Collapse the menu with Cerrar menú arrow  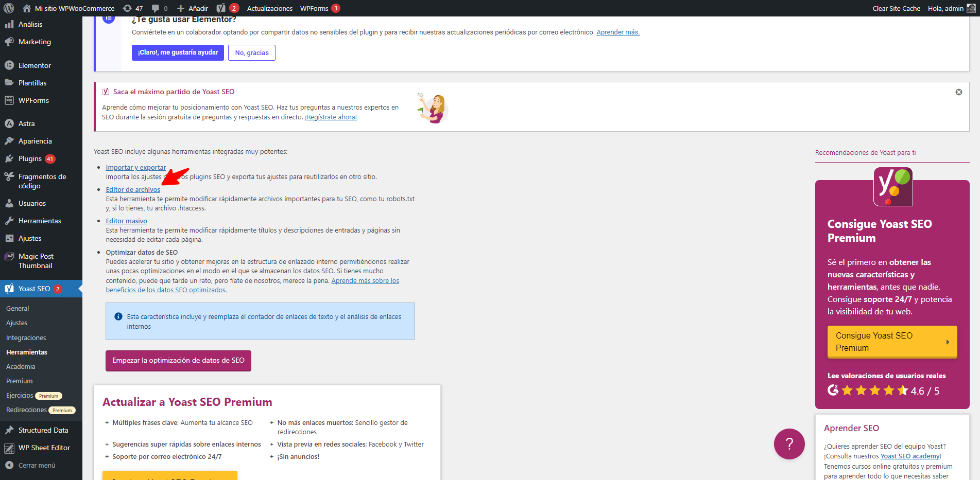tap(9, 465)
